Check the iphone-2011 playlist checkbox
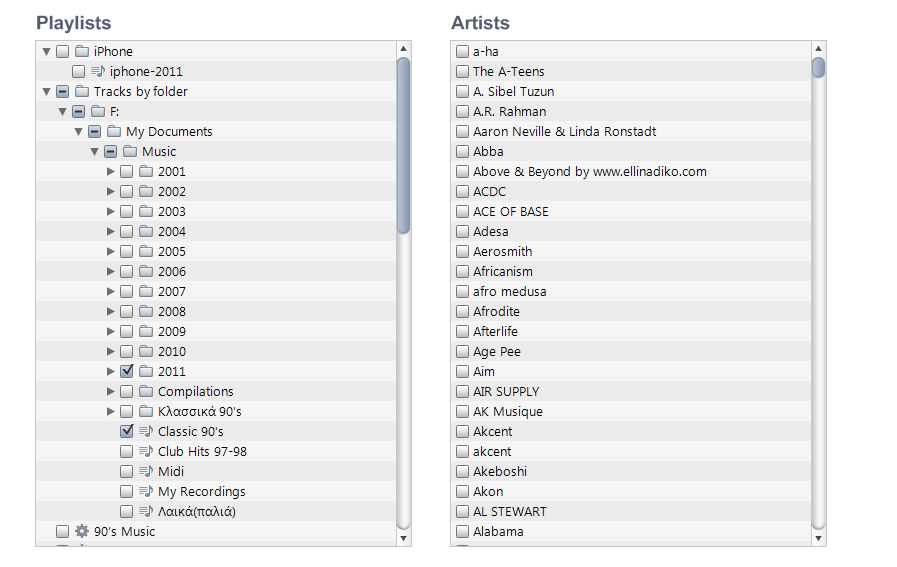Screen dimensions: 897x567 tap(78, 72)
